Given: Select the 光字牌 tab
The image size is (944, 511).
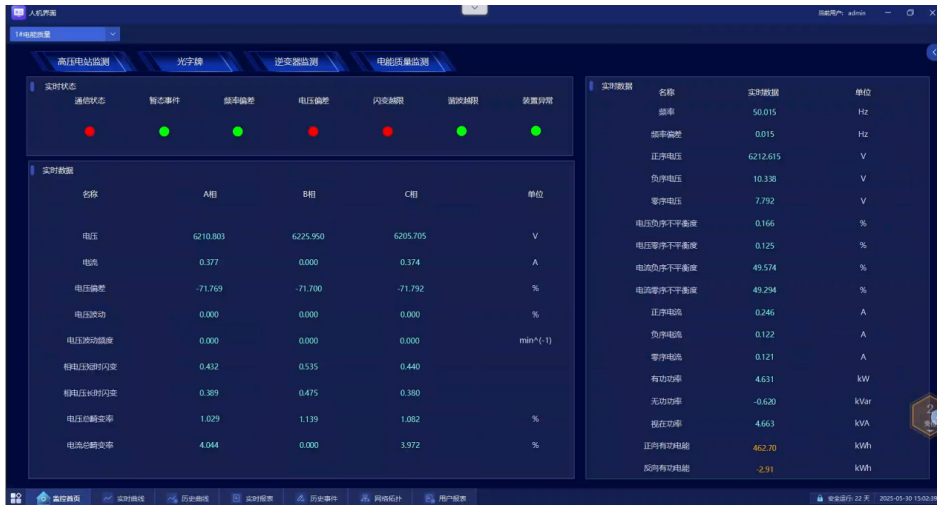Looking at the screenshot, I should 190,62.
